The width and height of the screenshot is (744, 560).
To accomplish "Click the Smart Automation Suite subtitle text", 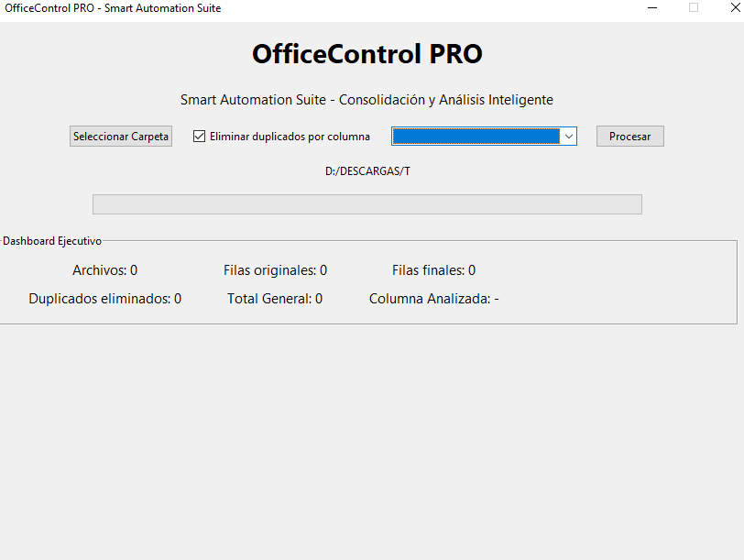I will (367, 100).
